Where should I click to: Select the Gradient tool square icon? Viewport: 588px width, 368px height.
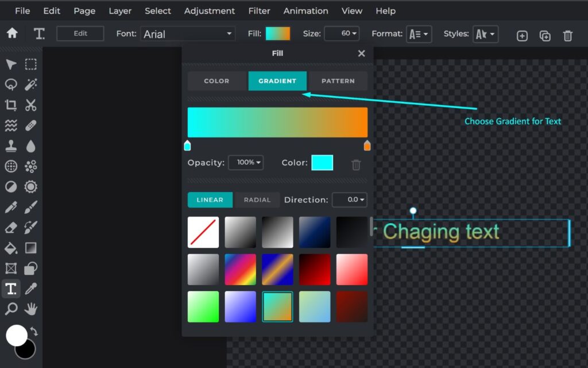(x=31, y=248)
